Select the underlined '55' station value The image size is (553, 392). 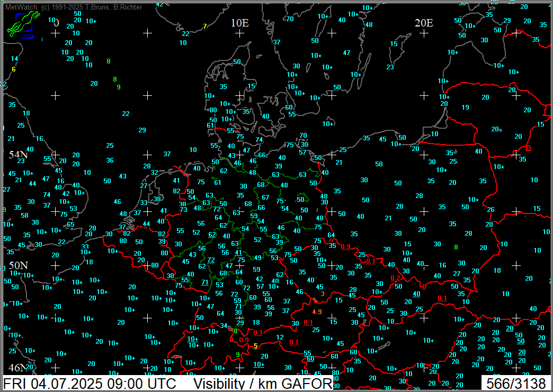click(x=308, y=353)
